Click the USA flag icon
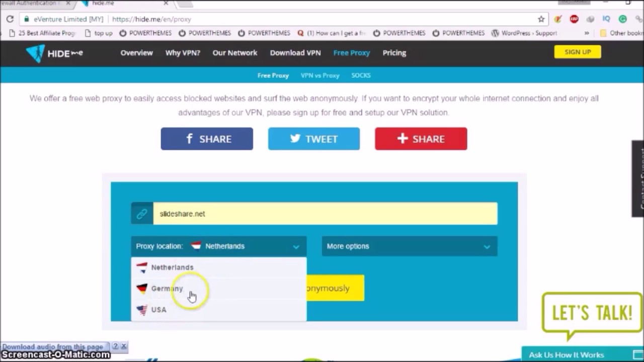Viewport: 644px width, 362px height. tap(142, 310)
